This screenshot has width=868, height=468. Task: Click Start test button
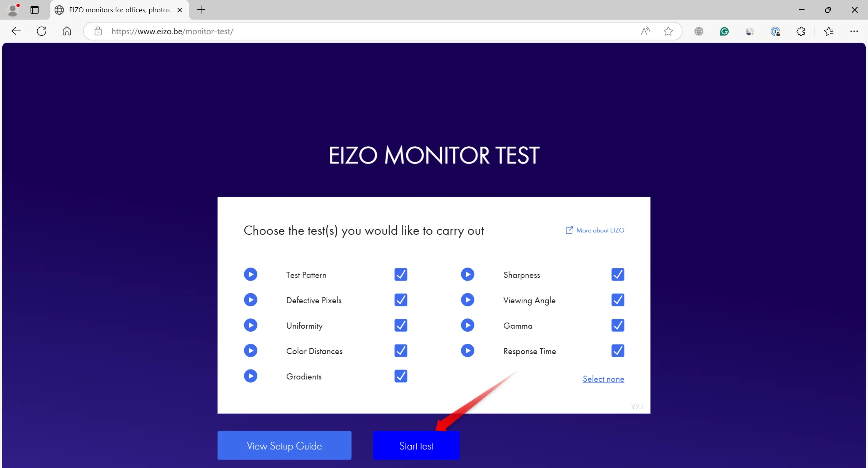[416, 446]
